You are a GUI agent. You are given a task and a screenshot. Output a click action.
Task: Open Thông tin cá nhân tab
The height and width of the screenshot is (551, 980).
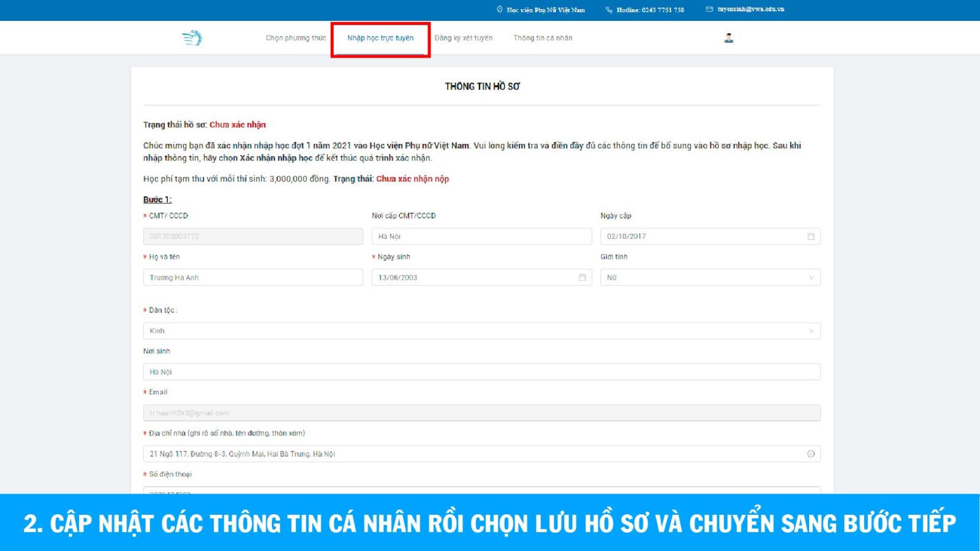pyautogui.click(x=543, y=38)
